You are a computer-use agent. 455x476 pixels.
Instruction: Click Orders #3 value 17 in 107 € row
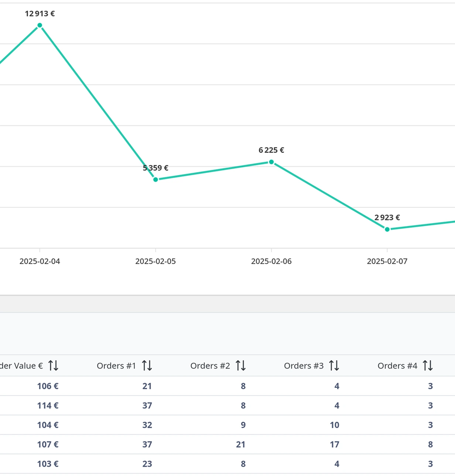(x=335, y=444)
